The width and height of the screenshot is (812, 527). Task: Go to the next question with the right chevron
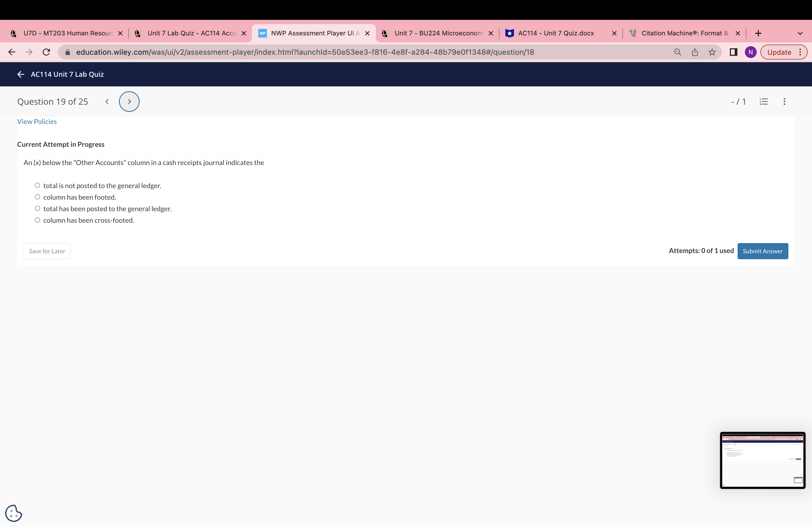(x=129, y=102)
